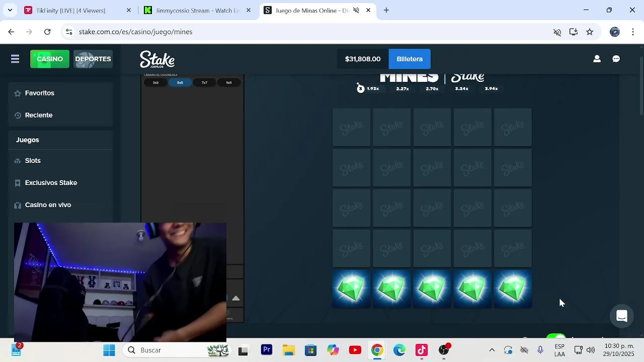Open OBS Studio from the taskbar
This screenshot has width=644, height=362.
tap(444, 350)
